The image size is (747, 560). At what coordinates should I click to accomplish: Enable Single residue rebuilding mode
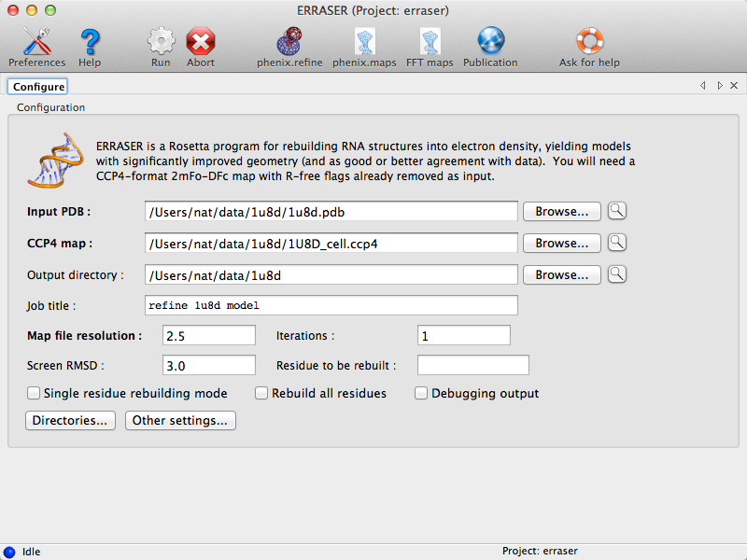34,393
